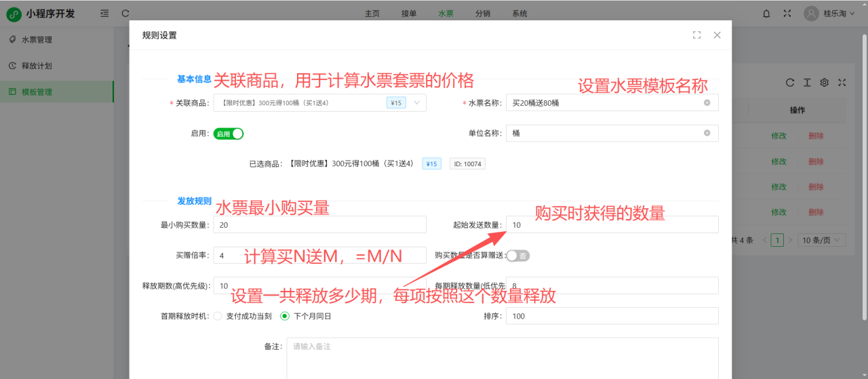This screenshot has width=868, height=379.
Task: Open table column settings gear icon
Action: (825, 82)
